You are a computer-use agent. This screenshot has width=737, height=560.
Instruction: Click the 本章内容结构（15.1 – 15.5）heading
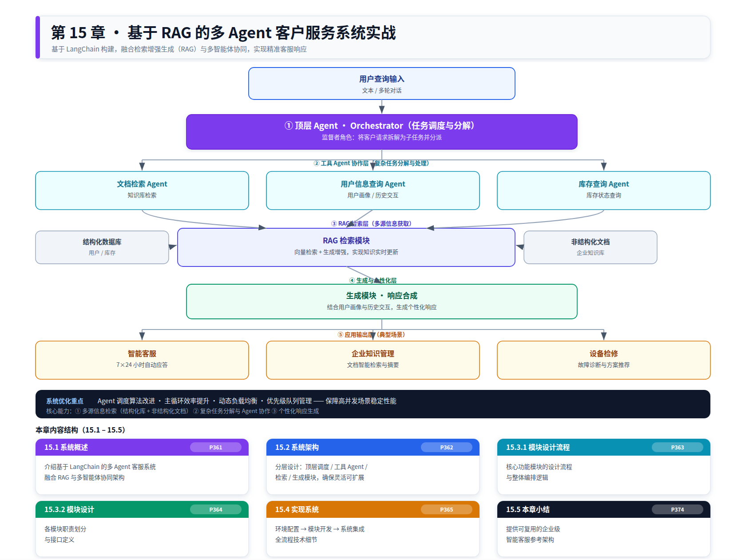pos(80,430)
